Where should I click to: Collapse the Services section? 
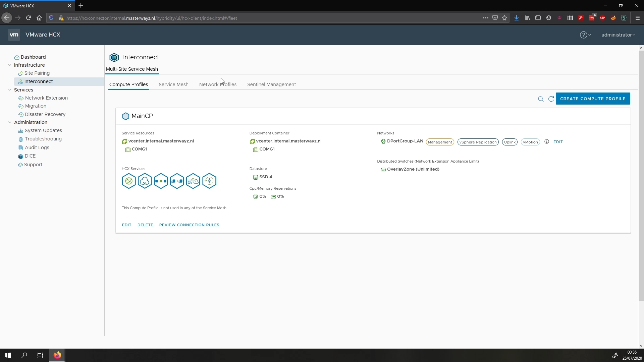click(10, 90)
